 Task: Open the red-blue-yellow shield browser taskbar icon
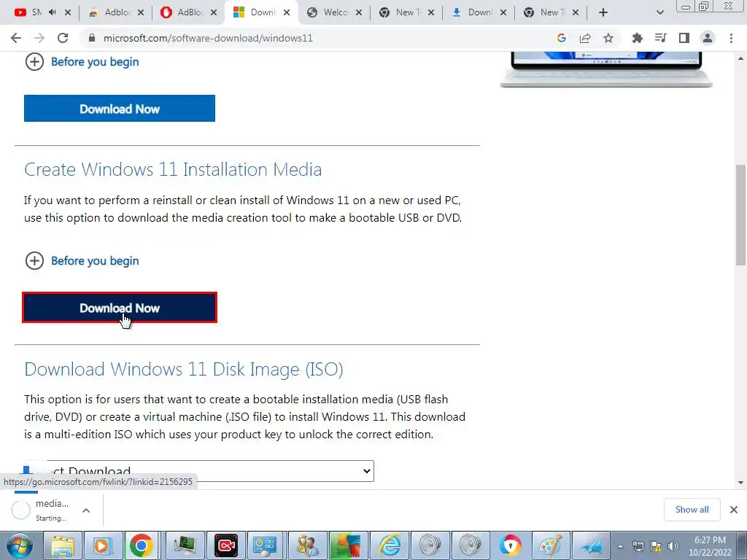(x=510, y=545)
